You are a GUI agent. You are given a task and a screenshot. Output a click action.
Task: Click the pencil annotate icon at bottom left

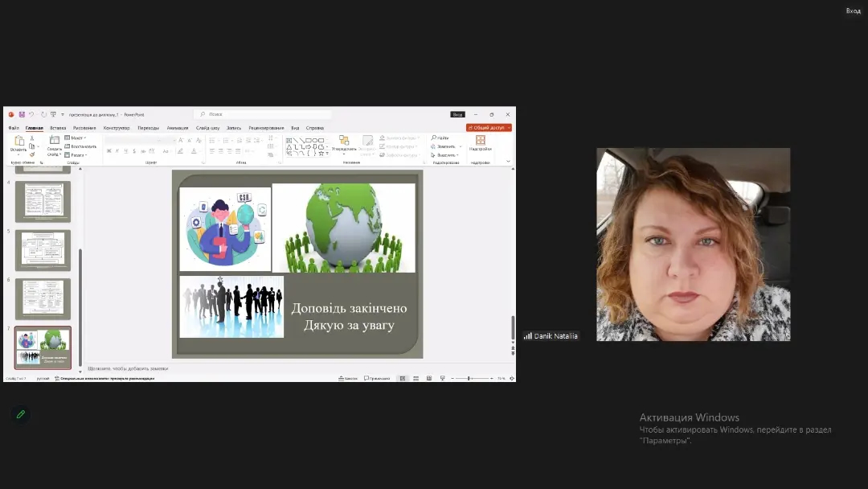[21, 414]
